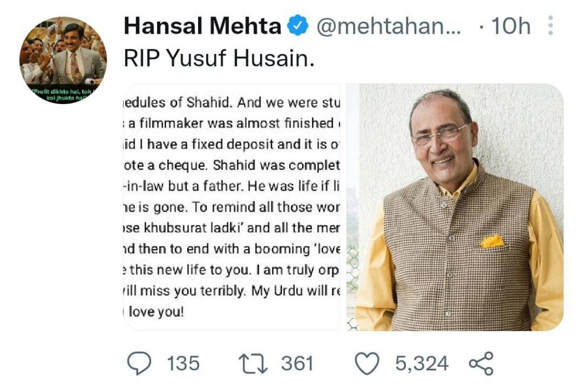
Task: Open Hansal Mehta's profile picture
Action: pos(63,60)
